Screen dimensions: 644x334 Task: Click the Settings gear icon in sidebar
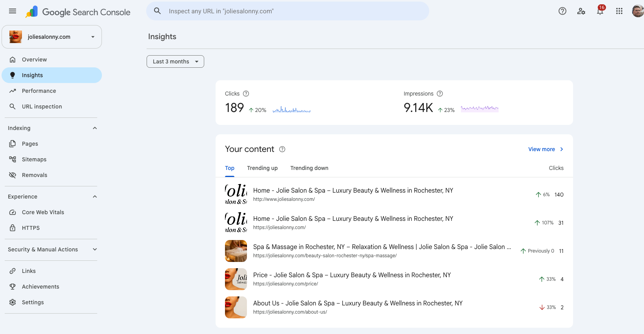13,302
